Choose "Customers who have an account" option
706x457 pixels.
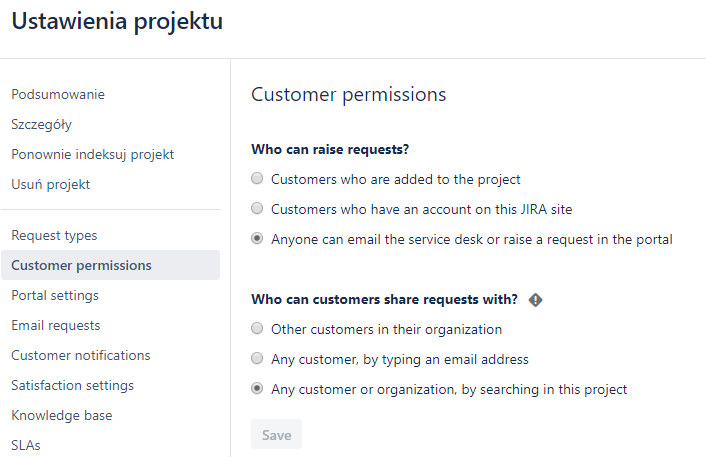coord(258,209)
